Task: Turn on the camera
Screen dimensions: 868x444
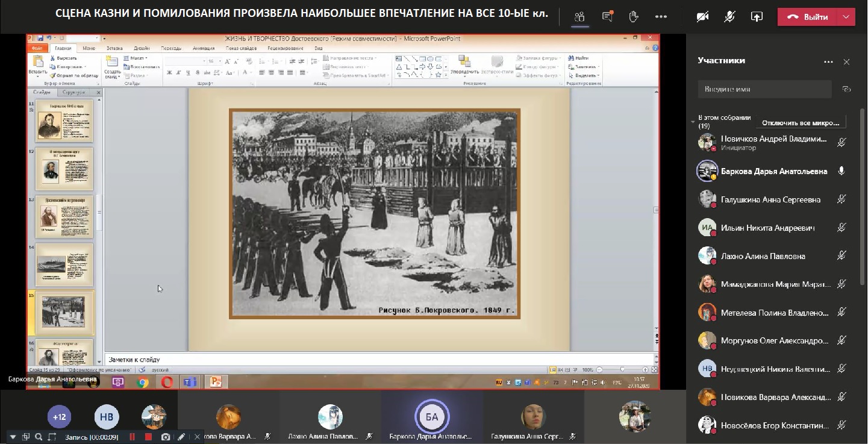Action: pos(702,17)
